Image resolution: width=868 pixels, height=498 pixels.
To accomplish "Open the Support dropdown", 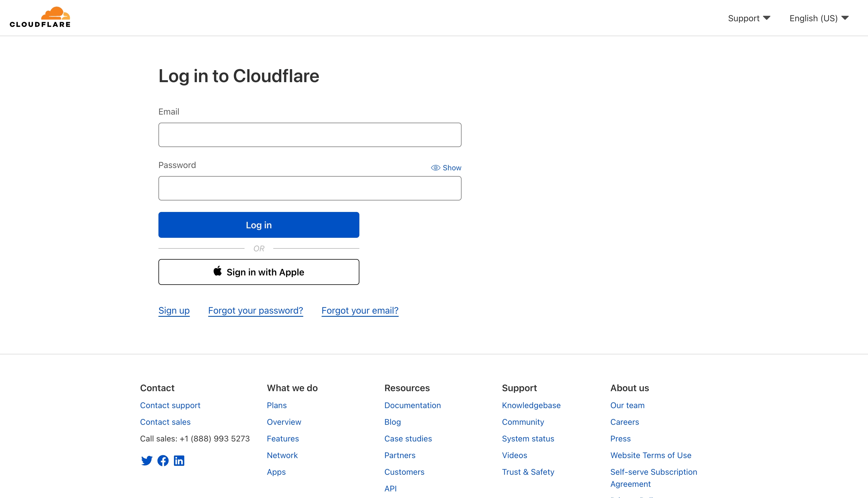I will click(x=749, y=18).
